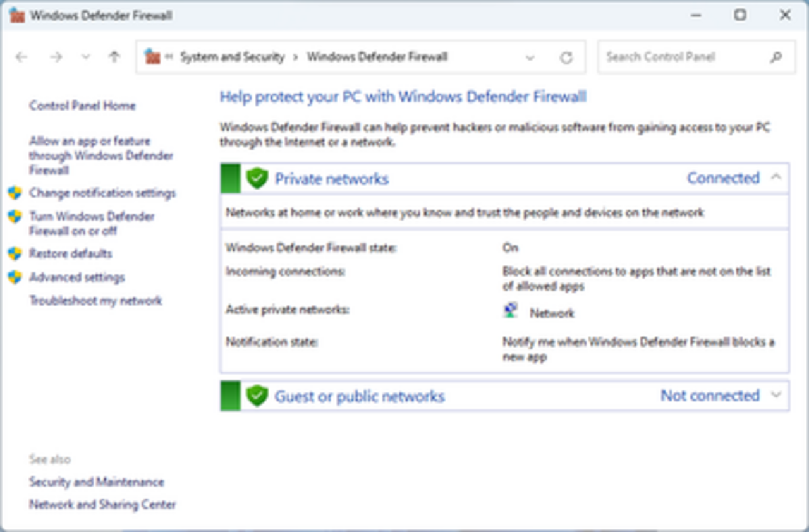Collapse the Private networks section chevron
The width and height of the screenshot is (809, 532).
[776, 178]
